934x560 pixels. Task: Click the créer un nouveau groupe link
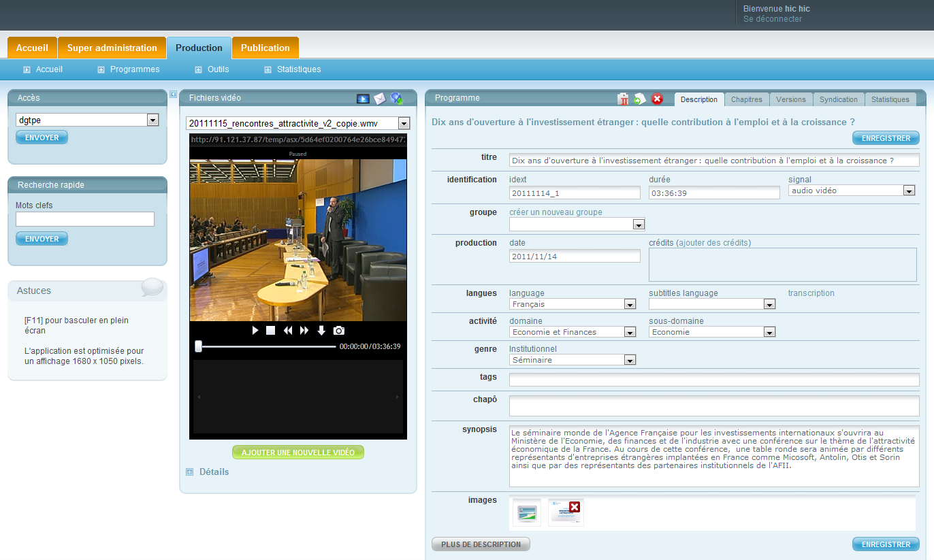tap(555, 212)
